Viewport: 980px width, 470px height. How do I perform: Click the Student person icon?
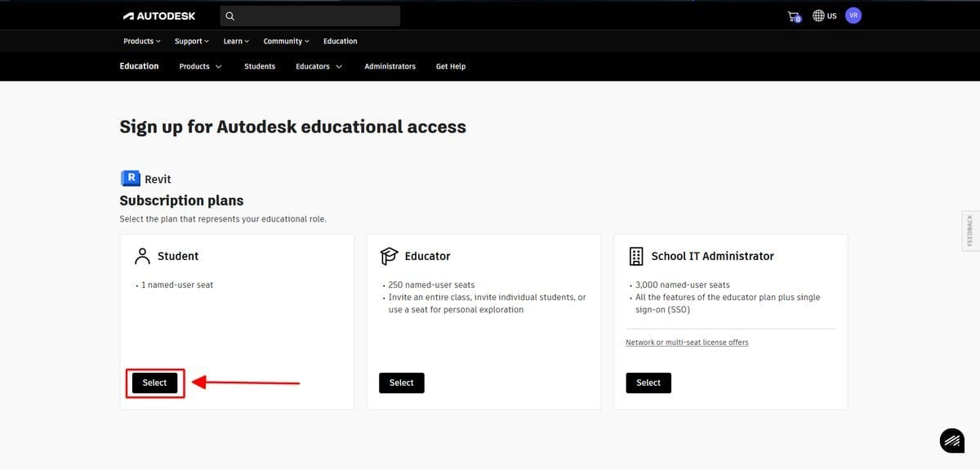coord(142,256)
